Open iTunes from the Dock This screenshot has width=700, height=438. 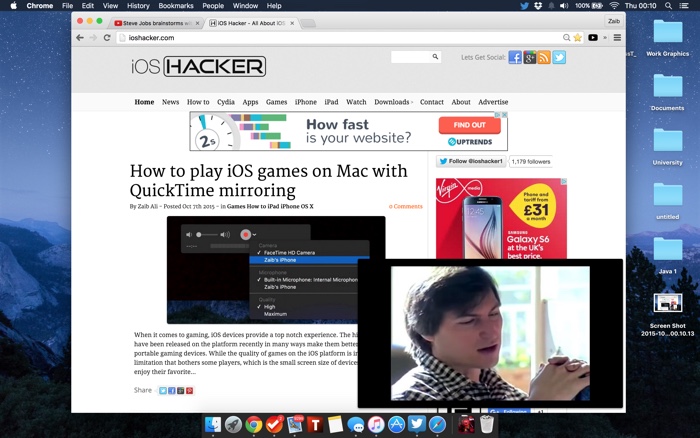(376, 425)
